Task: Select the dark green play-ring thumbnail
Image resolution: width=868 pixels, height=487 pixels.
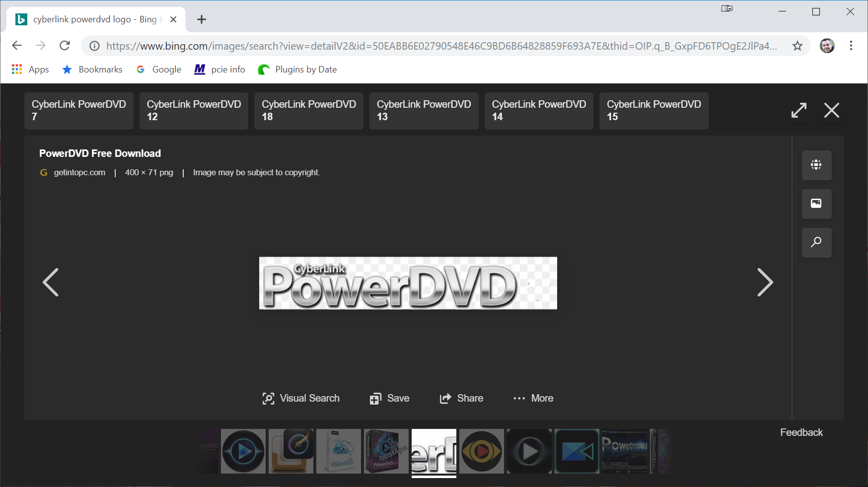Action: tap(529, 451)
